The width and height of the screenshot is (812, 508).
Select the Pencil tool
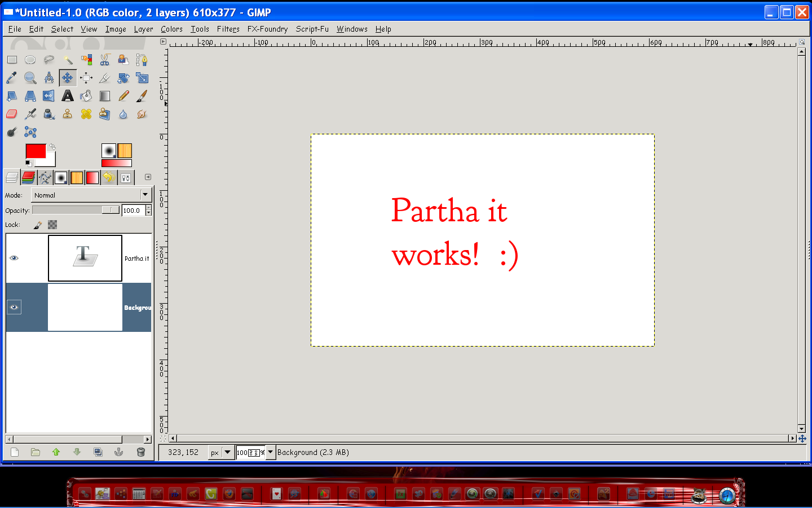tap(123, 96)
